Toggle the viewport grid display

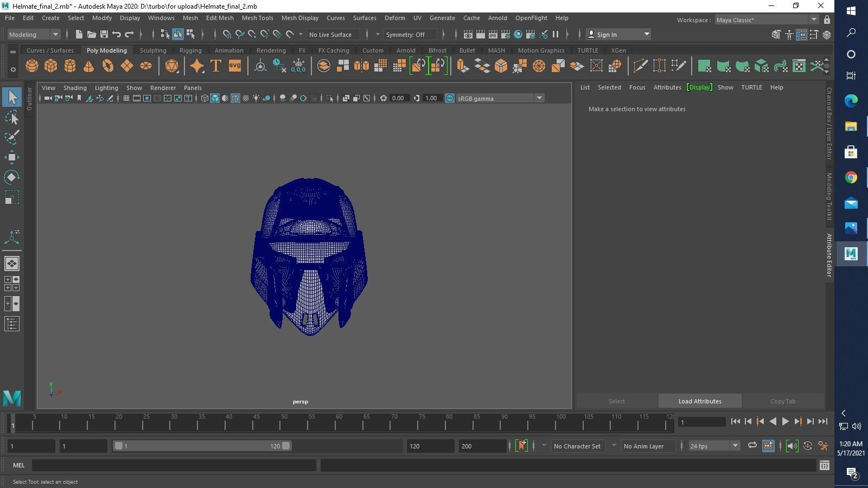pyautogui.click(x=126, y=98)
